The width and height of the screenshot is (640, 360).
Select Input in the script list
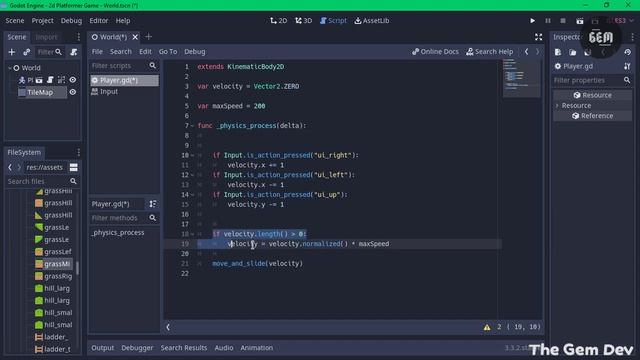124,92
